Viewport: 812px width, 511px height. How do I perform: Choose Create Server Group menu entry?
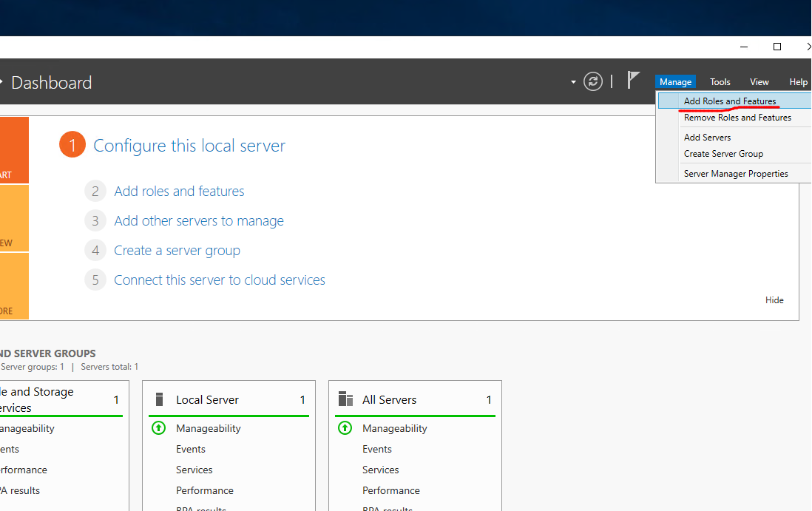click(723, 154)
